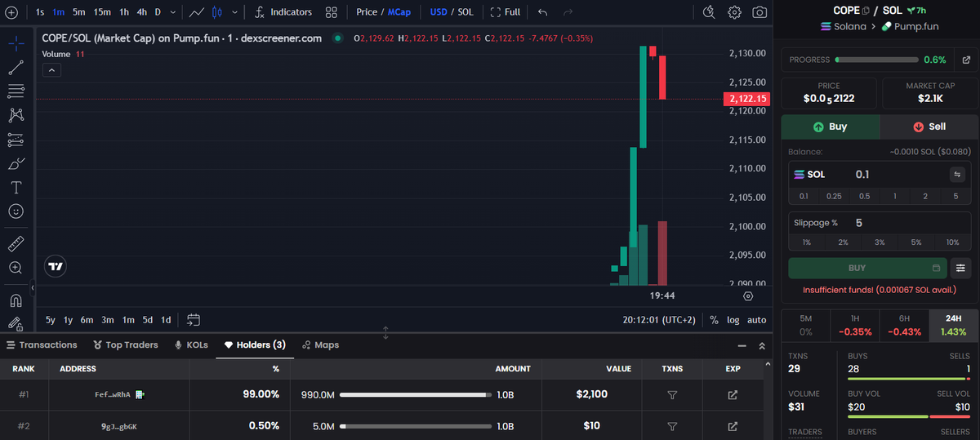Open the emoji icons tool
980x440 pixels.
pos(16,211)
